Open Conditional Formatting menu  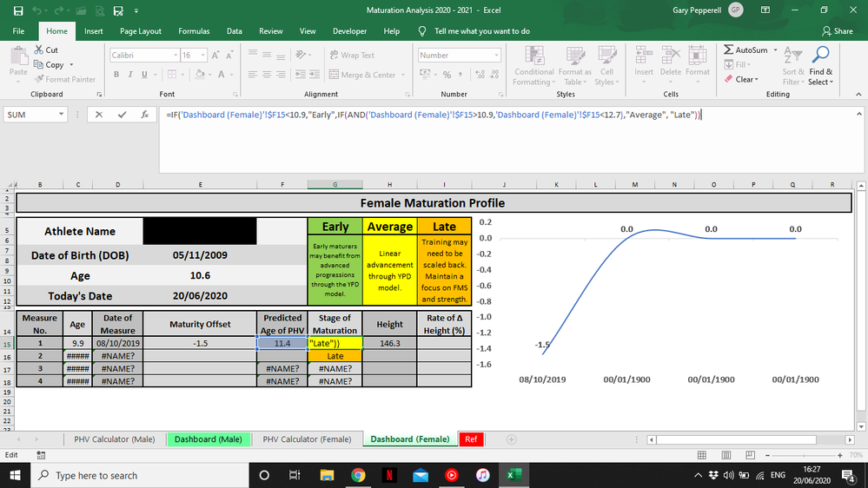pos(533,65)
